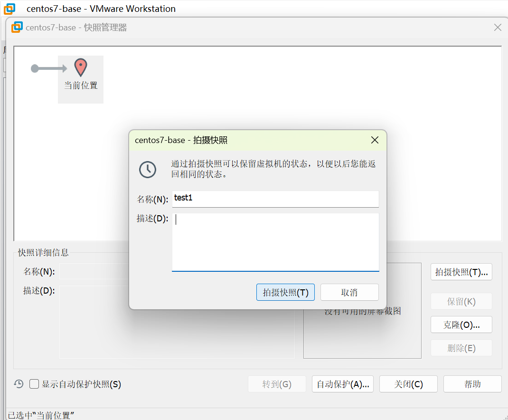This screenshot has height=420, width=508.
Task: Click 取消 to cancel the snapshot
Action: (349, 292)
